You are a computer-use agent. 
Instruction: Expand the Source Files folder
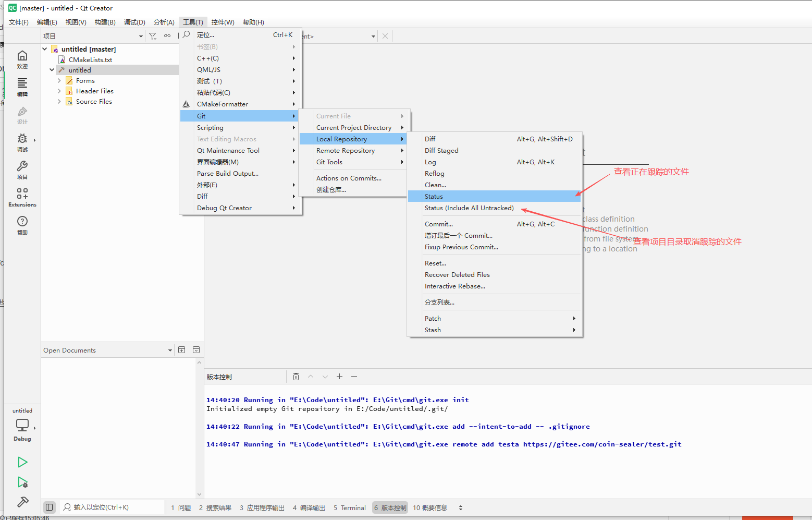click(x=59, y=102)
